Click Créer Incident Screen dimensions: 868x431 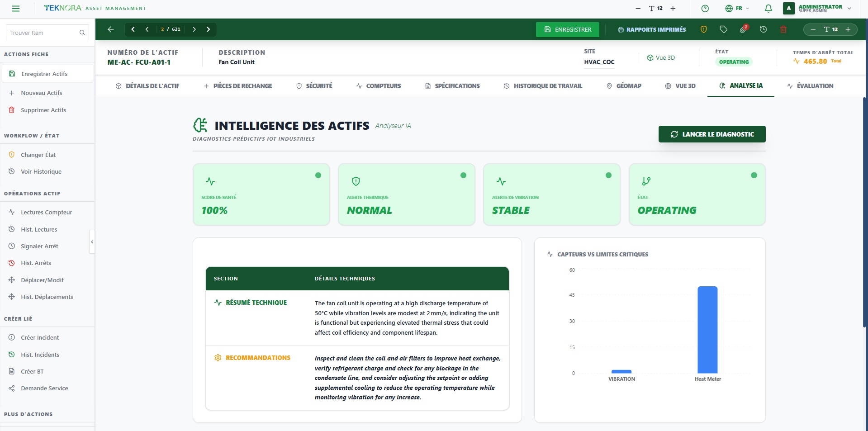click(40, 337)
